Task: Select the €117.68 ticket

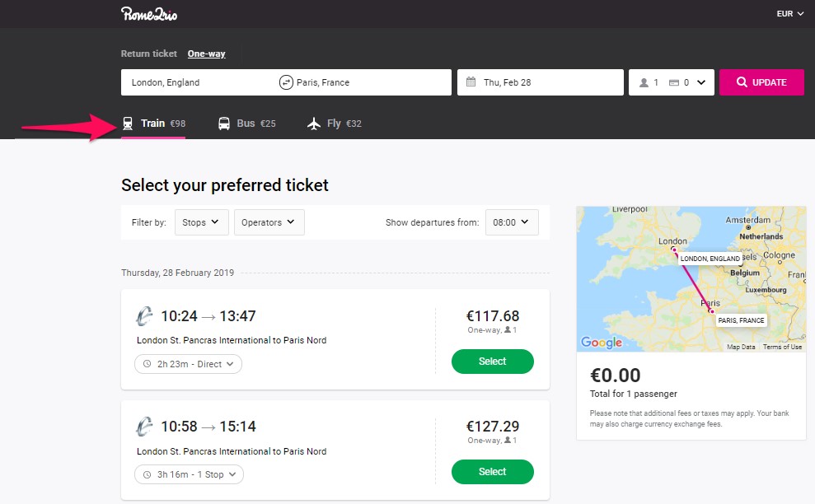Action: click(492, 361)
